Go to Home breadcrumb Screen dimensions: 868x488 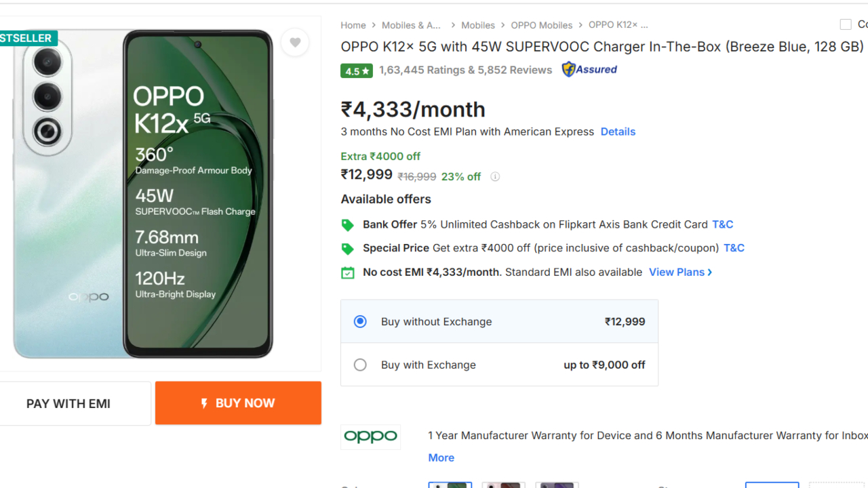coord(353,25)
